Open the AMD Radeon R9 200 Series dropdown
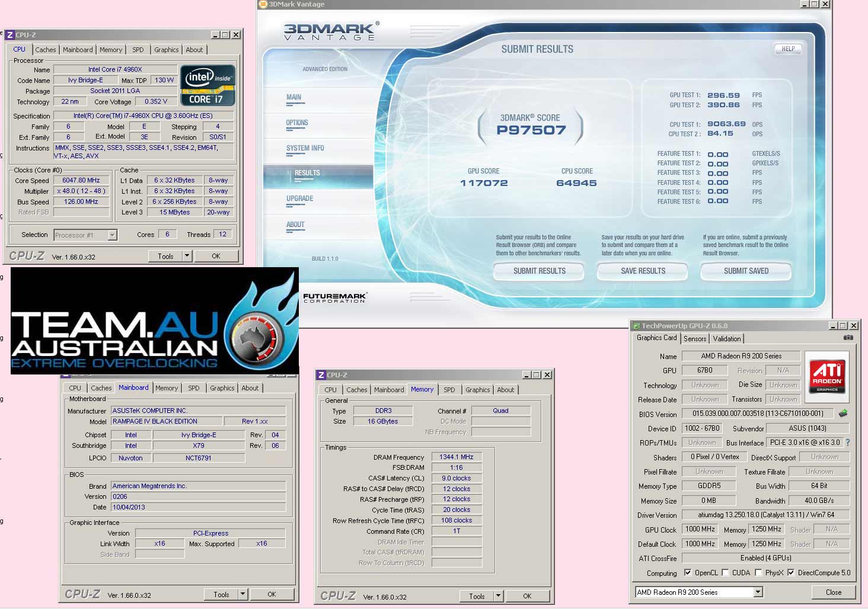Viewport: 868px width, 609px height. tap(758, 592)
